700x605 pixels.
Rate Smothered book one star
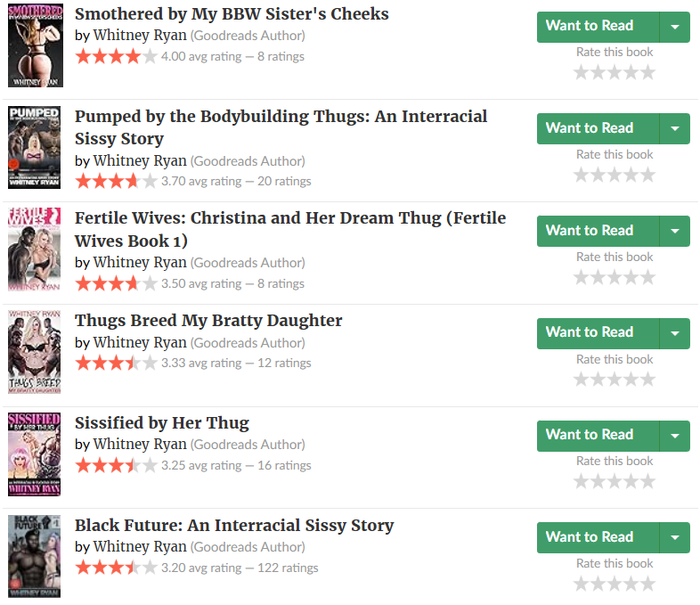coord(582,72)
